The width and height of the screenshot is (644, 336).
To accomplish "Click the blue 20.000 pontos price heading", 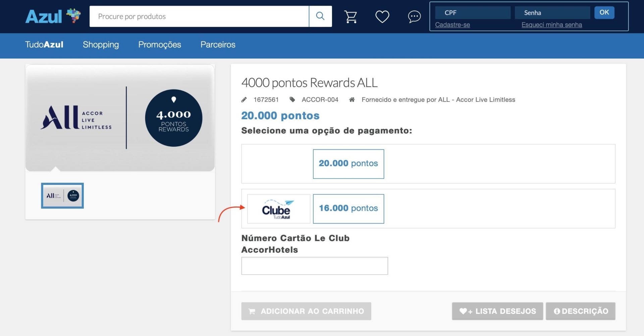I will coord(280,116).
